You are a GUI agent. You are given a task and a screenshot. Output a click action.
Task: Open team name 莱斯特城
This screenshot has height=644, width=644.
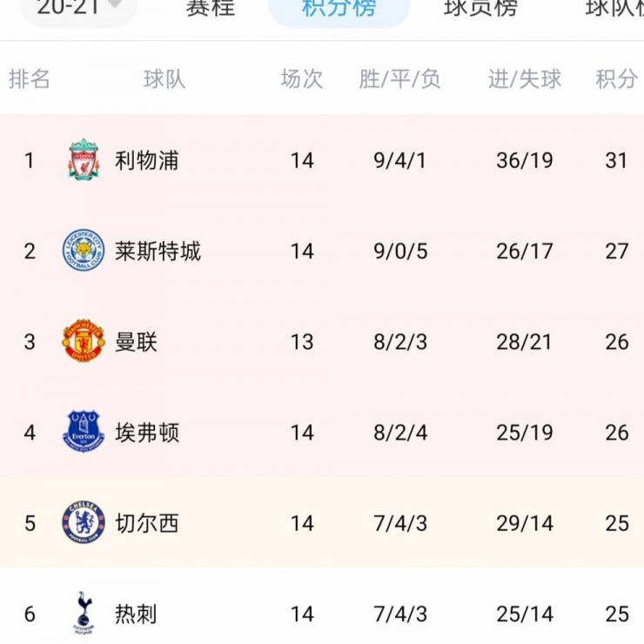tap(158, 251)
